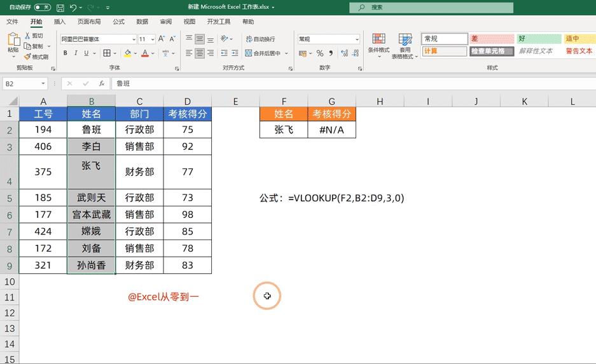This screenshot has width=596, height=364.
Task: Open the Format as Table (套用表格格式) menu
Action: click(x=405, y=46)
